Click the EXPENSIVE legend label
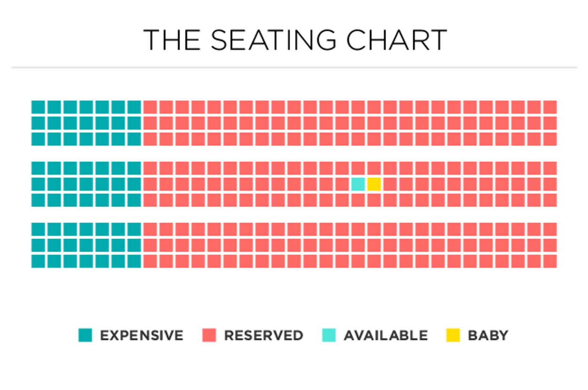 [142, 335]
